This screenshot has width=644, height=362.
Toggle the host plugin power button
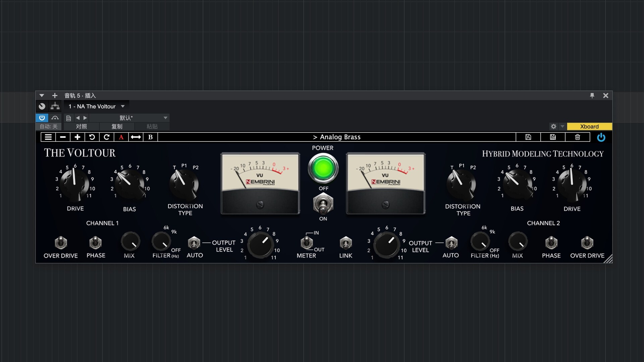pyautogui.click(x=42, y=118)
